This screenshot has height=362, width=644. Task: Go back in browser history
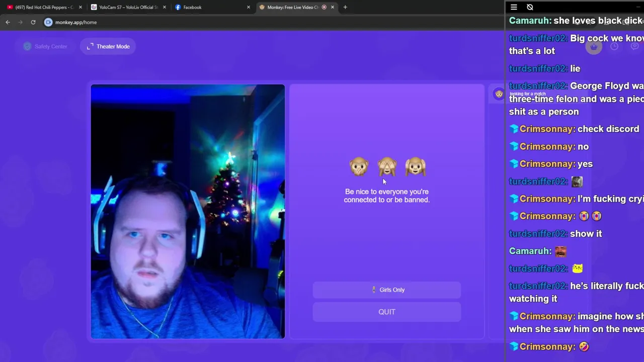(8, 22)
